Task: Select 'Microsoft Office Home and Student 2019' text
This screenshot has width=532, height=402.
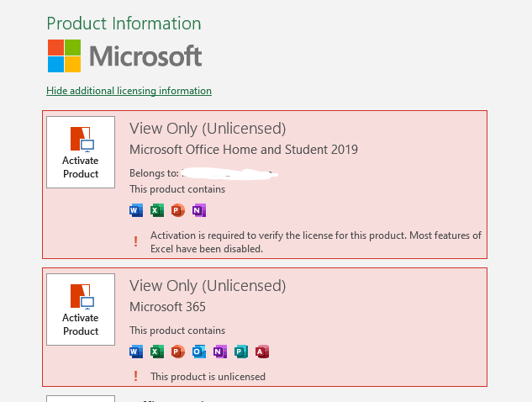Action: [x=244, y=150]
